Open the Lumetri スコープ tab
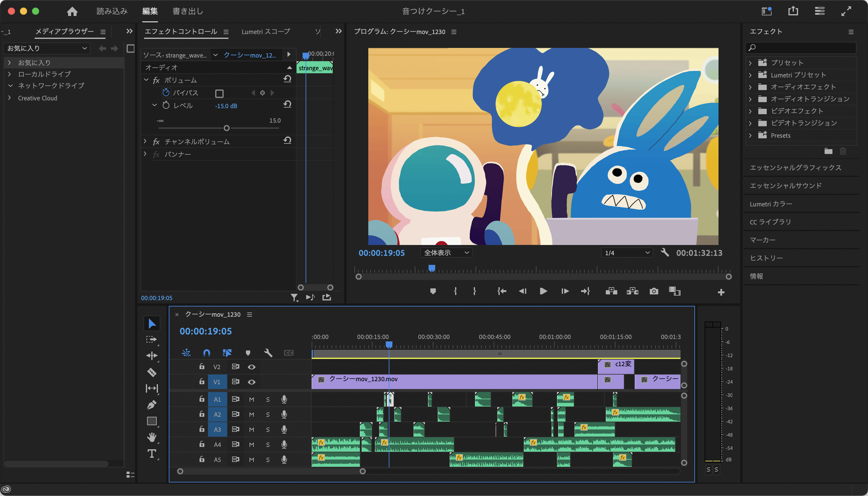This screenshot has width=868, height=496. (266, 32)
